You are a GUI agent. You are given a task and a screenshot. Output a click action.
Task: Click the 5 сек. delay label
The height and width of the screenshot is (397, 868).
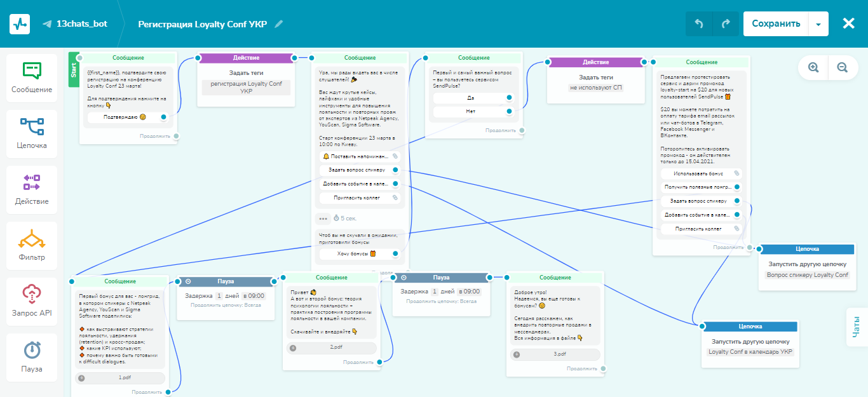pos(346,219)
